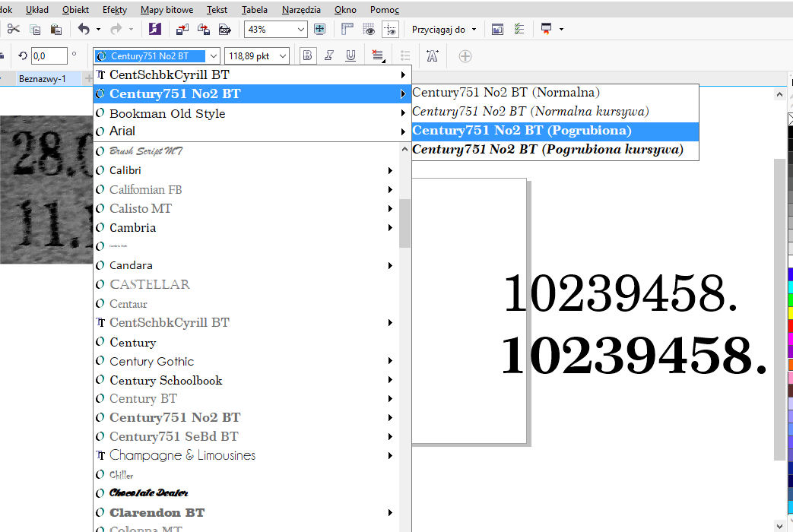
Task: Click the Undo arrow icon
Action: pos(84,30)
